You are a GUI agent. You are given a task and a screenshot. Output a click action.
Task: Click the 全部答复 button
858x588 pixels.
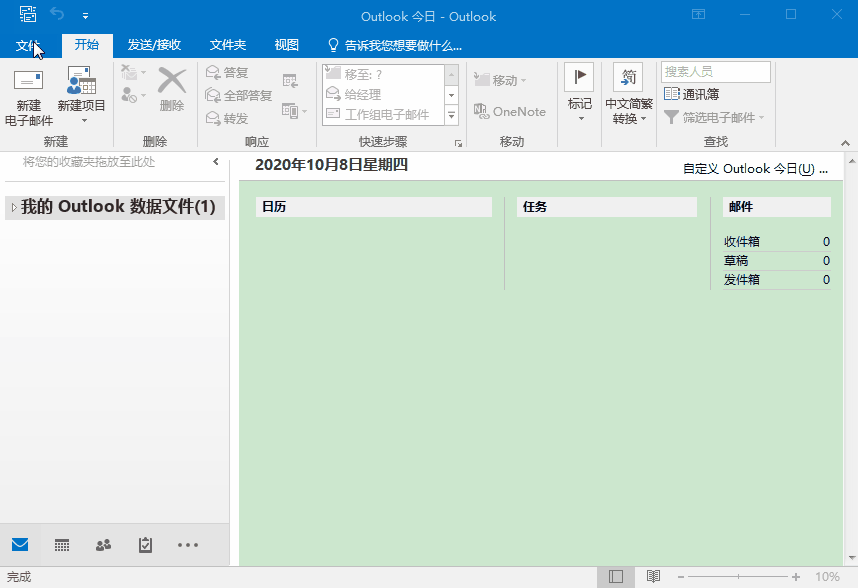pyautogui.click(x=239, y=95)
